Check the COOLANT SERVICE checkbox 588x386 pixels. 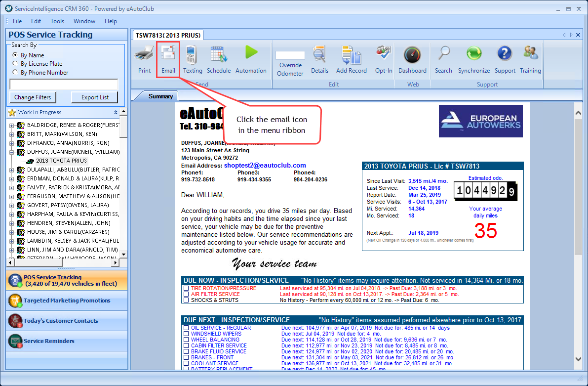(186, 363)
